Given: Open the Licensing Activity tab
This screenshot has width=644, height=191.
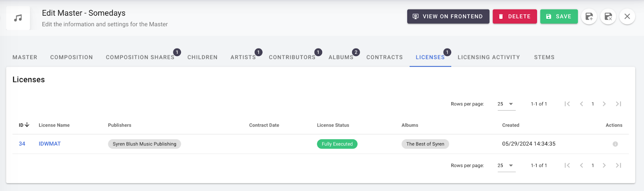Looking at the screenshot, I should [x=489, y=58].
